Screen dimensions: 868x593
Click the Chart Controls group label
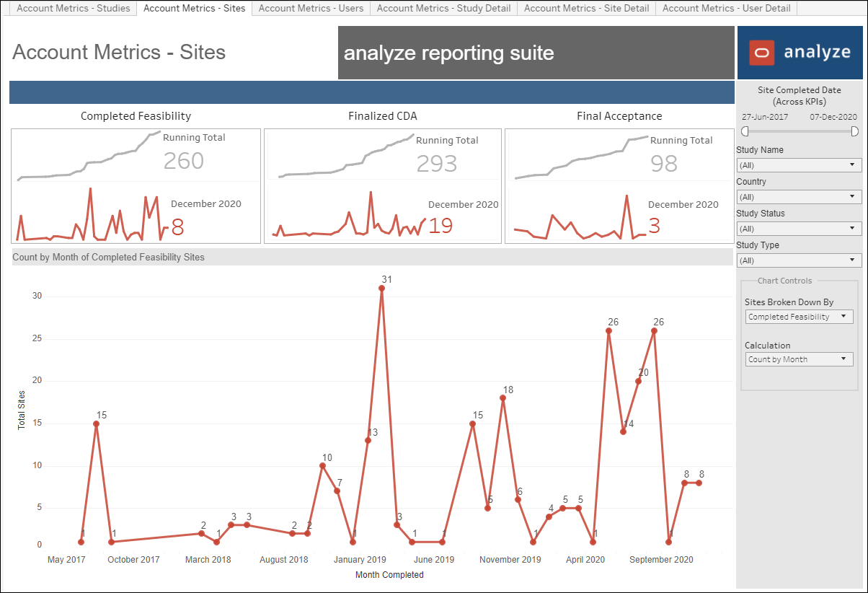[784, 281]
